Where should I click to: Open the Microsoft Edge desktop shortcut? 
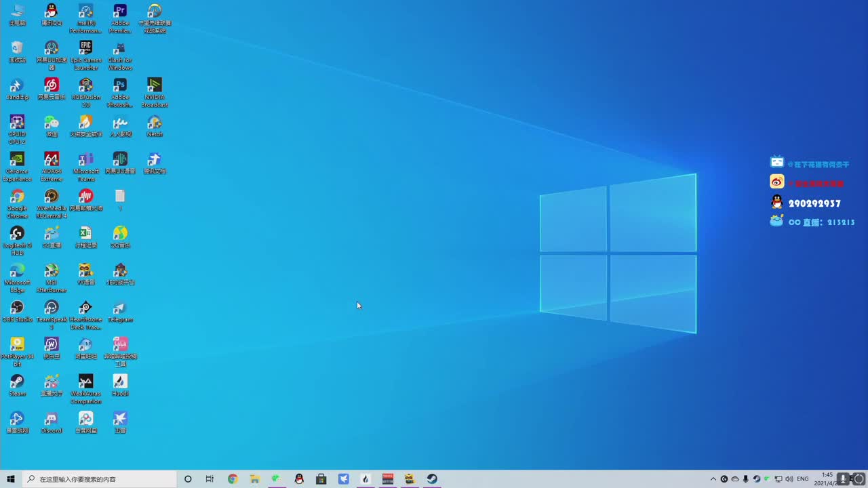point(17,278)
